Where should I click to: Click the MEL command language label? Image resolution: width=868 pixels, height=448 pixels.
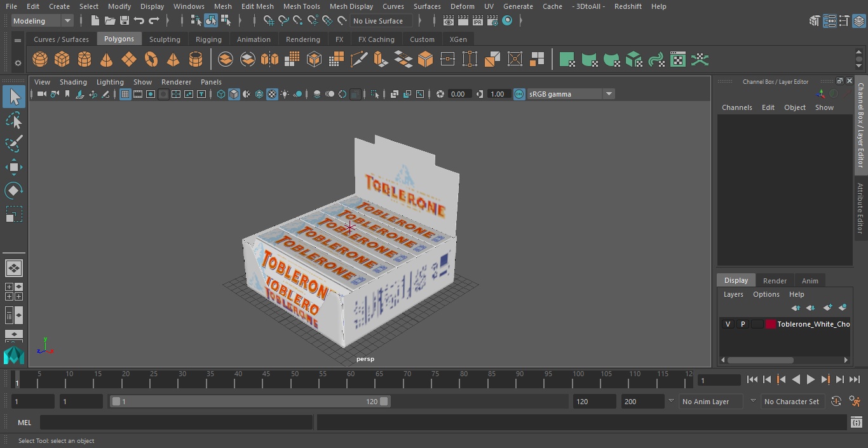(x=24, y=423)
